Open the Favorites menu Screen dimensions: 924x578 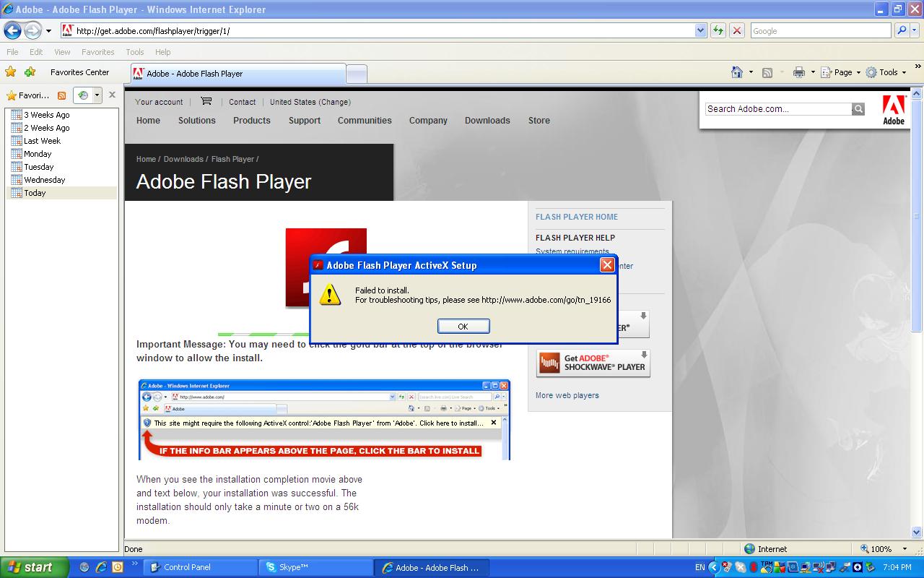(x=97, y=52)
